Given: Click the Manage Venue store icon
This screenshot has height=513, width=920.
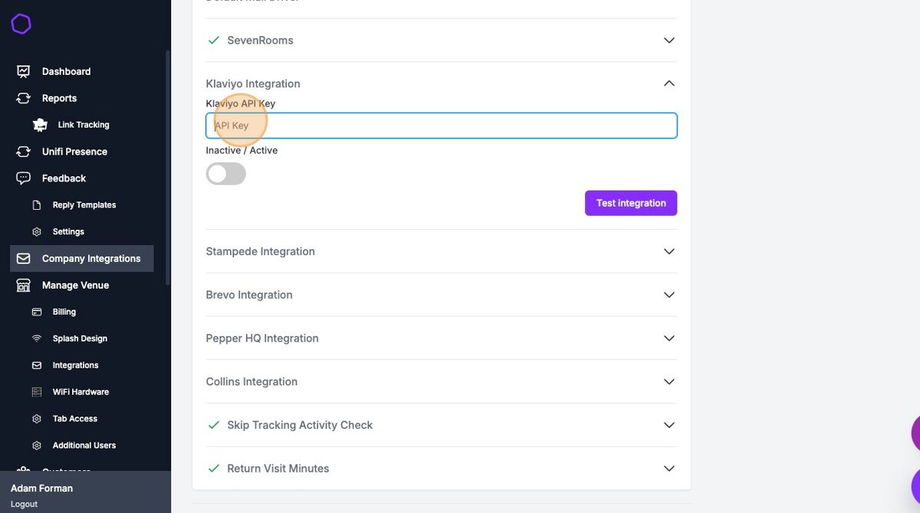Looking at the screenshot, I should (x=23, y=285).
